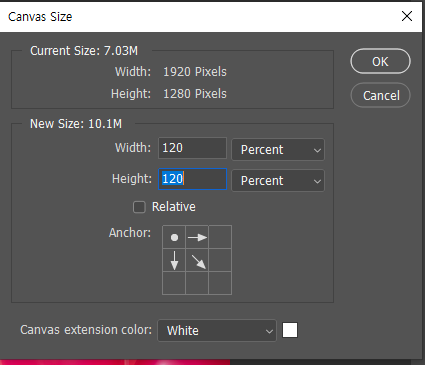
Task: Enable the Relative checkbox
Action: (x=139, y=207)
